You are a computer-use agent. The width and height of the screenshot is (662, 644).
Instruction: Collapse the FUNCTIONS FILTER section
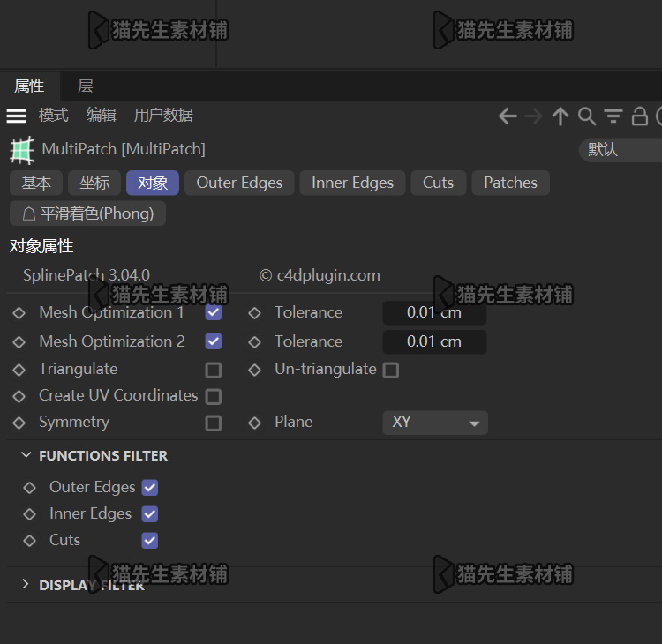coord(26,455)
